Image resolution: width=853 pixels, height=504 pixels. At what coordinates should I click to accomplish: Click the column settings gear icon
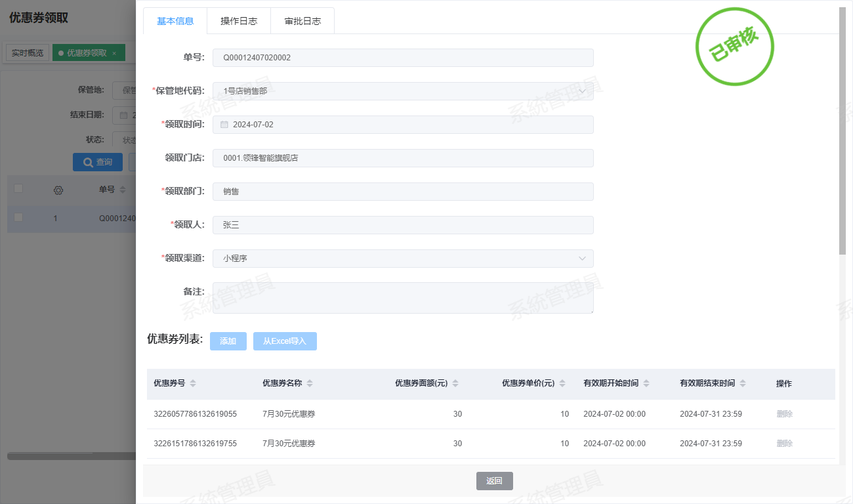(x=58, y=190)
